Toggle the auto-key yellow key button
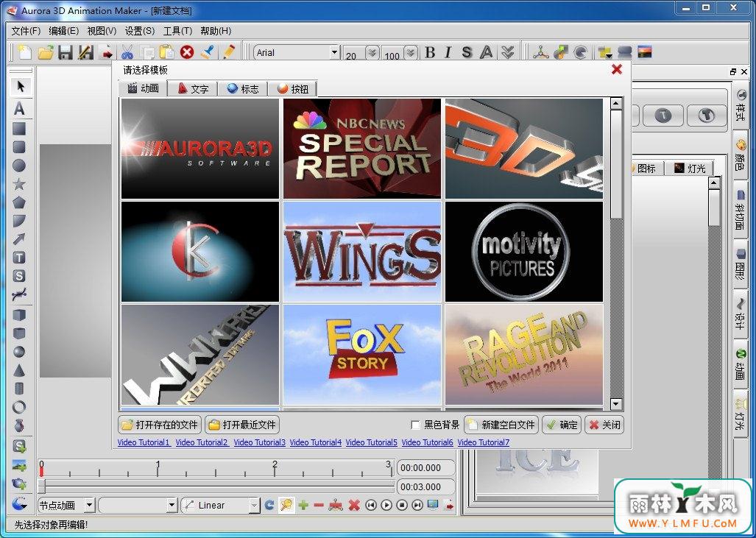 click(286, 505)
